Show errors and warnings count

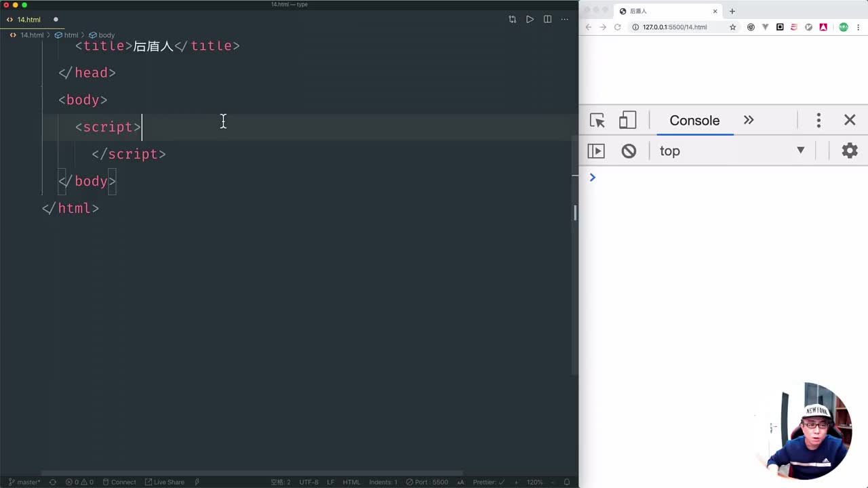pyautogui.click(x=79, y=482)
